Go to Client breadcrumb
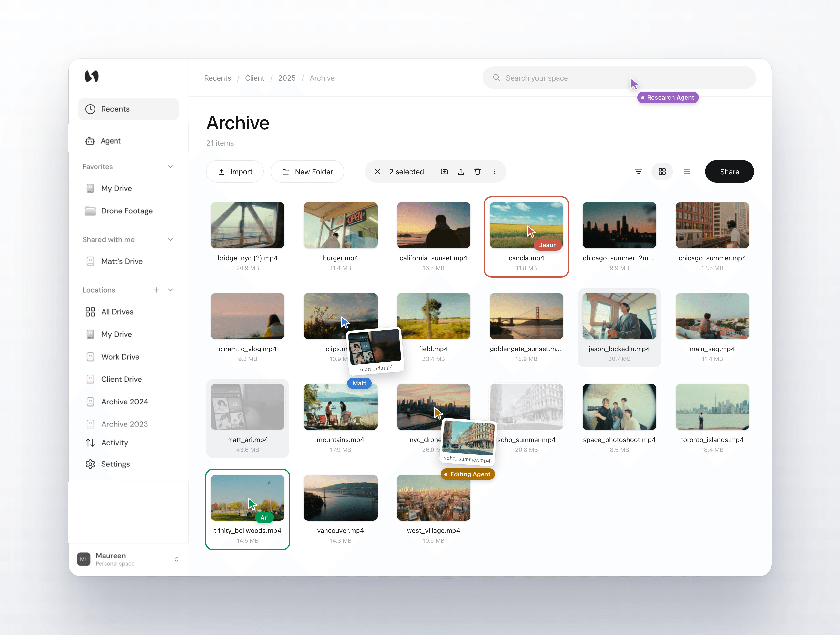This screenshot has height=635, width=840. point(254,78)
